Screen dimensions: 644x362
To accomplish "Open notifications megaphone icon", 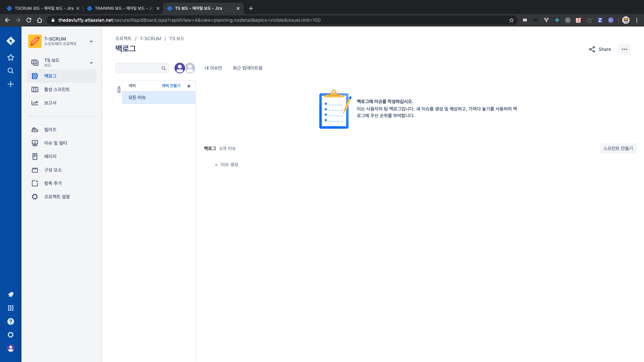I will click(x=11, y=295).
